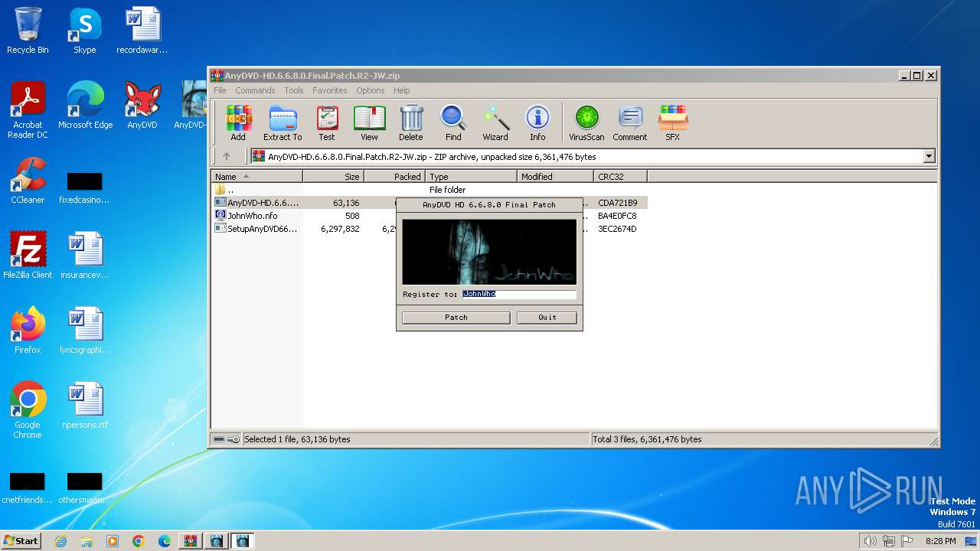
Task: Open the Tools menu
Action: pos(294,90)
